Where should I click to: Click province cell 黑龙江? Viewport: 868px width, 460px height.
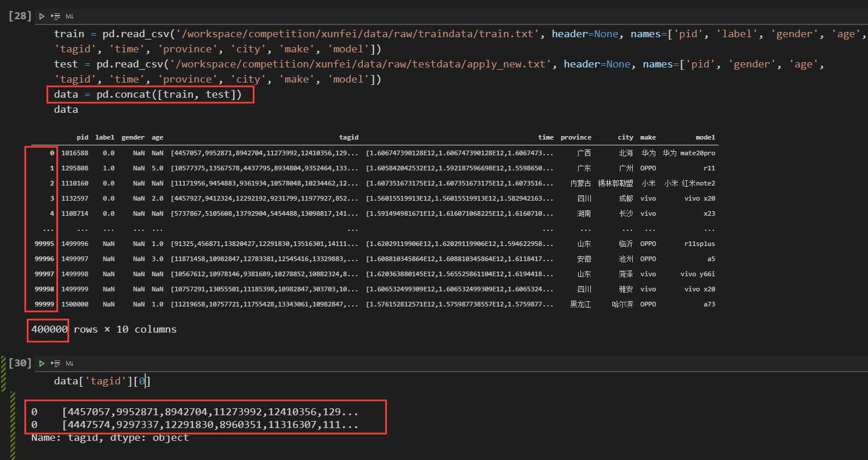[x=580, y=304]
